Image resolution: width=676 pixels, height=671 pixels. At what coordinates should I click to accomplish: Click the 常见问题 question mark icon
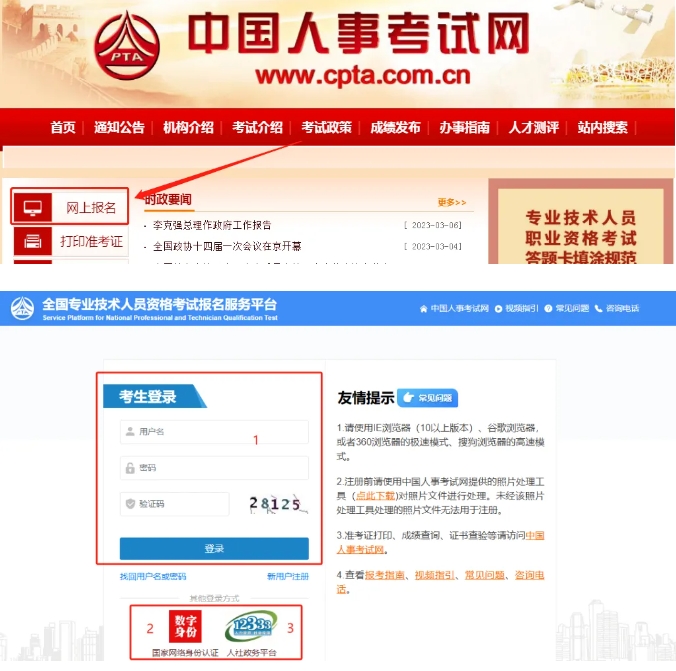(x=548, y=308)
